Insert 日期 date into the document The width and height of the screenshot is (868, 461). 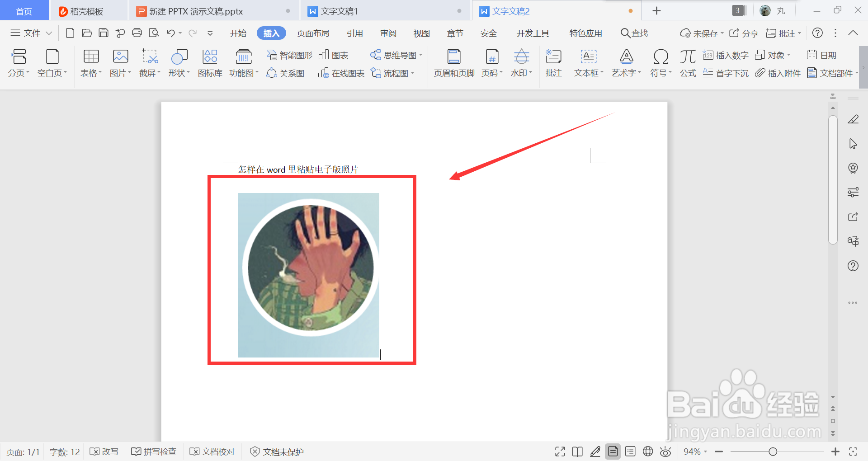(x=821, y=55)
